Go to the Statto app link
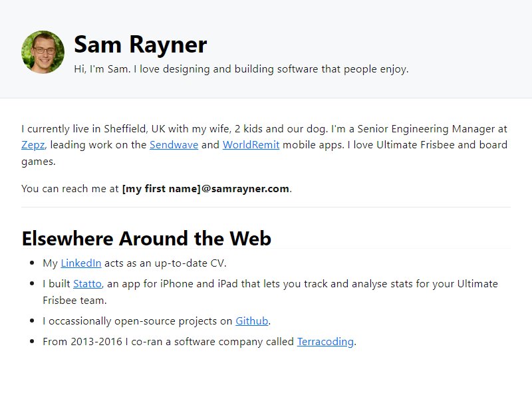 [x=88, y=284]
